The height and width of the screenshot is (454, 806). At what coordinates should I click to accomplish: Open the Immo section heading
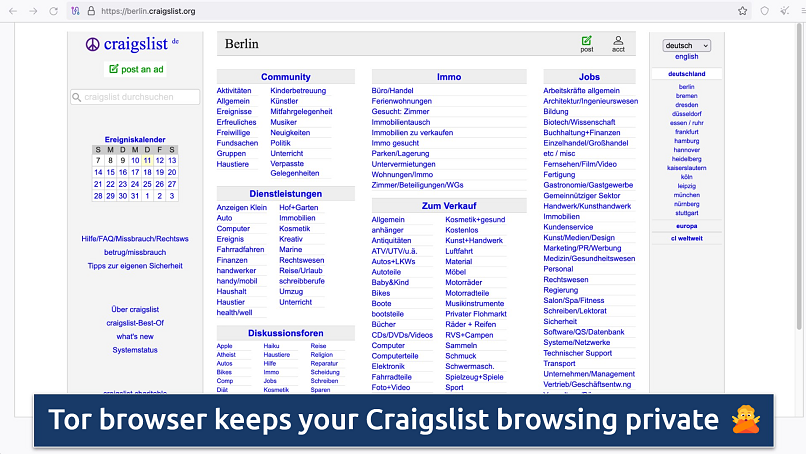point(449,77)
